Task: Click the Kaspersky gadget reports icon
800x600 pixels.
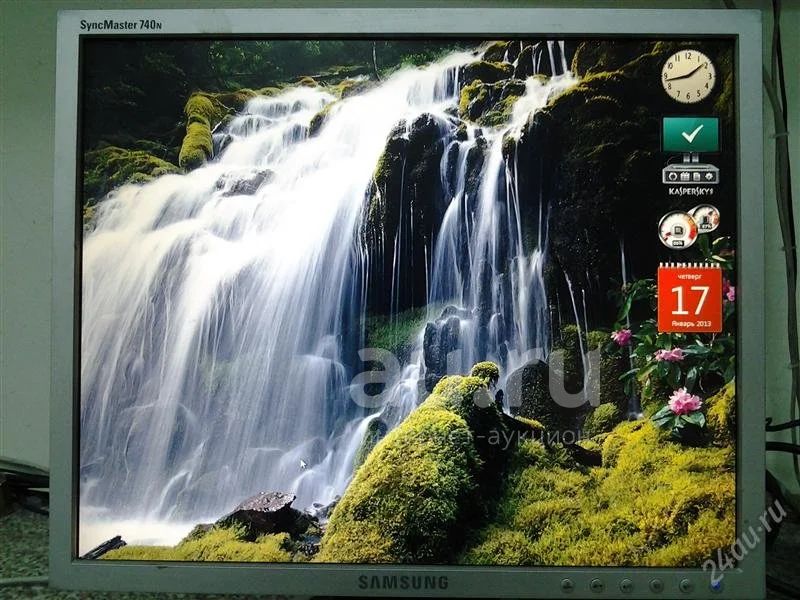Action: (697, 177)
